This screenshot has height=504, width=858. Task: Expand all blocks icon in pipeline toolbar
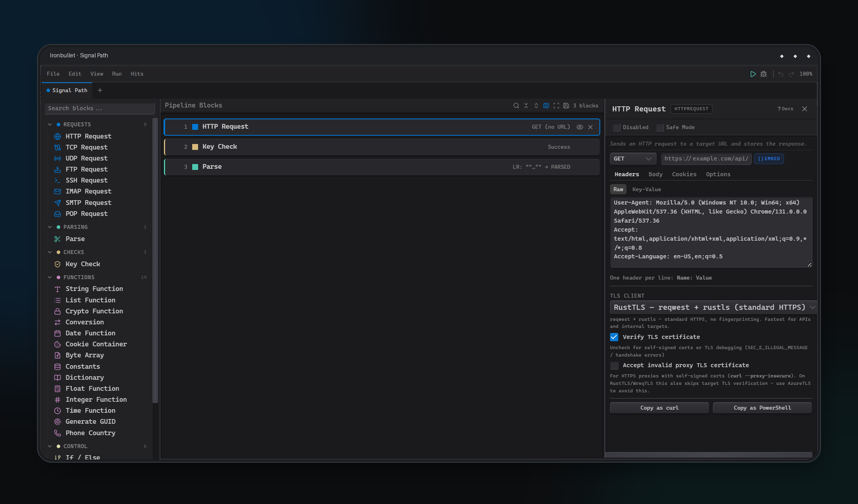pyautogui.click(x=536, y=106)
